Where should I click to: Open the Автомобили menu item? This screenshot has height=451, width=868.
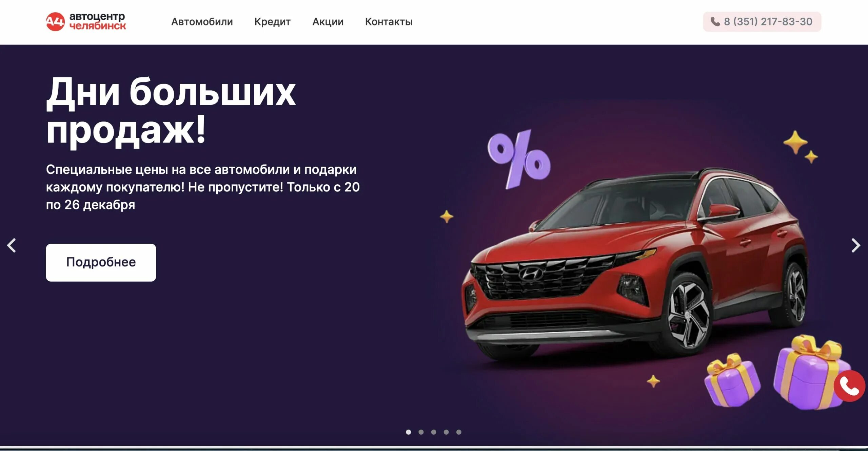(202, 22)
